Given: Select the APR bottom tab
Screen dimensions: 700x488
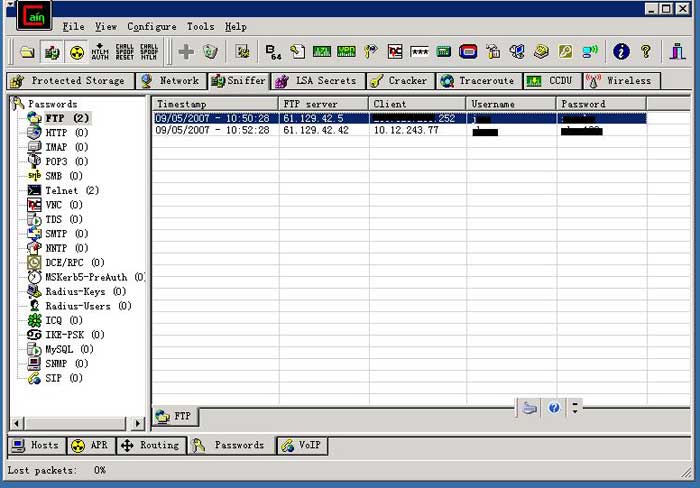Looking at the screenshot, I should coord(91,446).
